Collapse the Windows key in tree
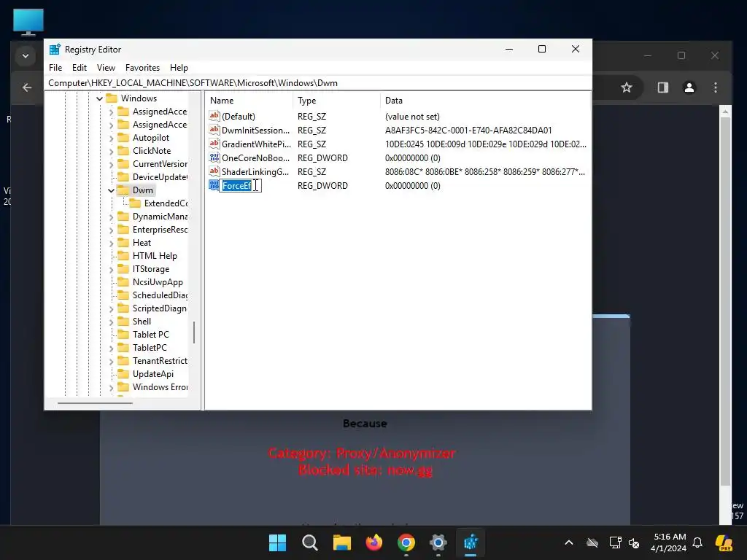This screenshot has height=560, width=747. [x=99, y=98]
